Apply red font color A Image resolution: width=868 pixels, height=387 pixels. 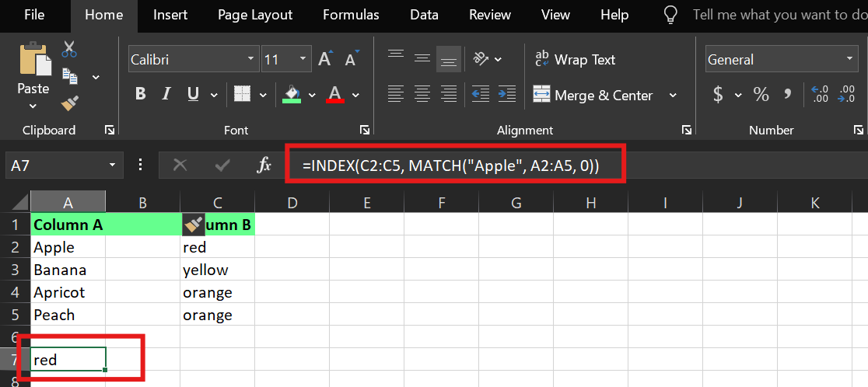click(x=335, y=94)
